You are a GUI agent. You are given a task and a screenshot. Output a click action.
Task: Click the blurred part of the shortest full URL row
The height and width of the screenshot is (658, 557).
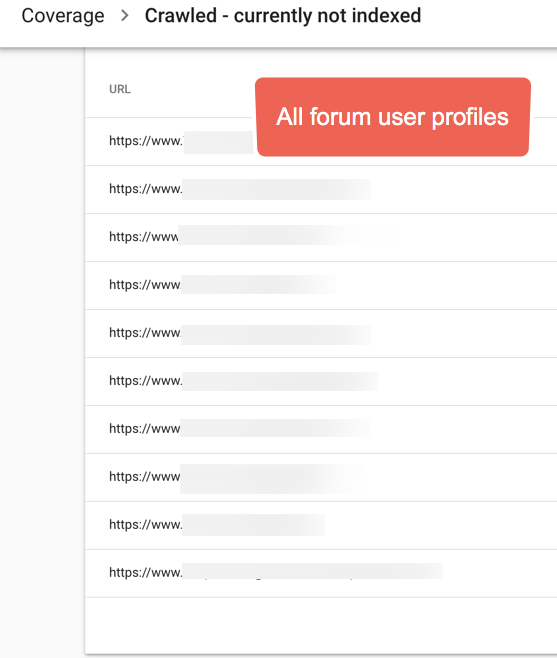(x=254, y=525)
